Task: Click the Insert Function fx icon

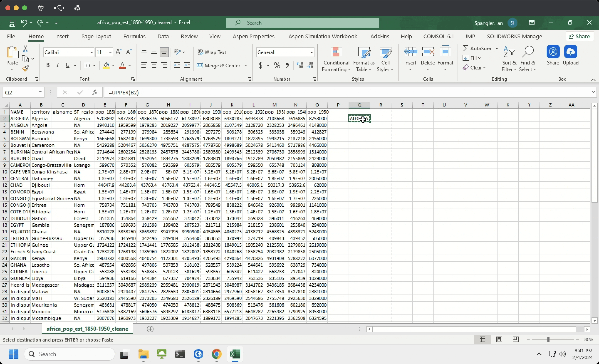Action: coord(95,92)
